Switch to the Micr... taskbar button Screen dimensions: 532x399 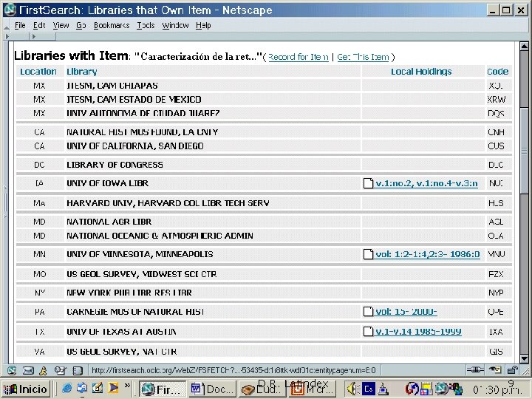coord(312,389)
